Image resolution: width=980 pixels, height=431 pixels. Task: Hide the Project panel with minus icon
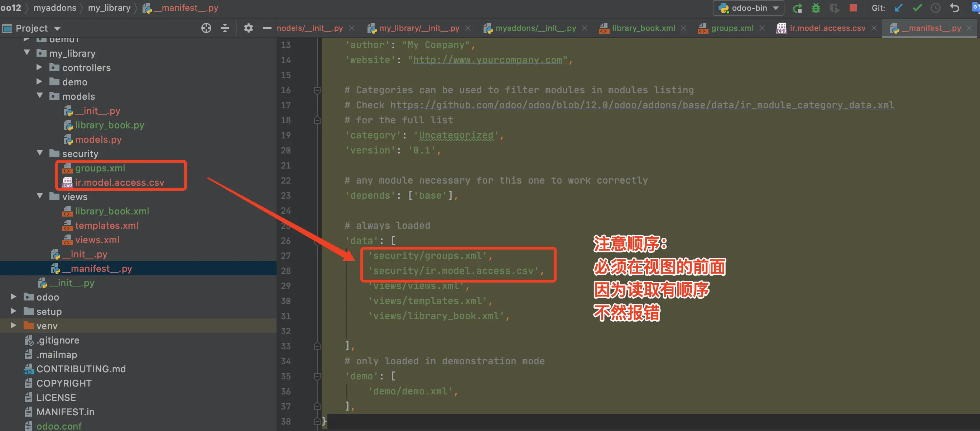click(267, 28)
